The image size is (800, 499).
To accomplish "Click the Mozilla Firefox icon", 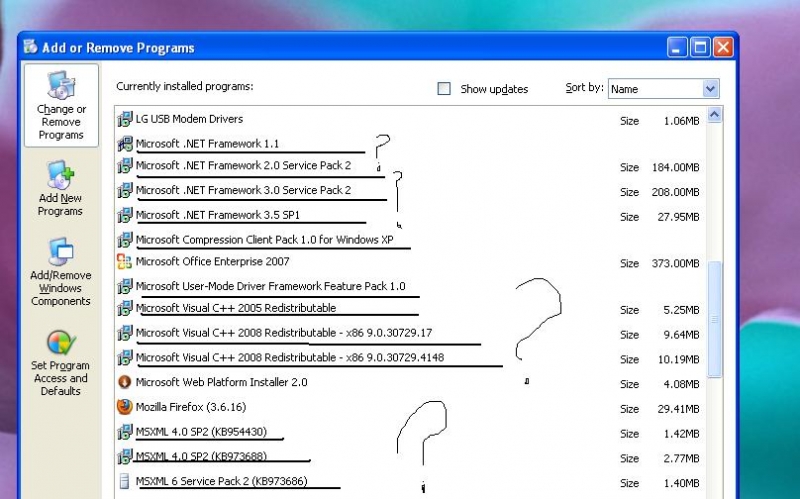I will pyautogui.click(x=124, y=407).
